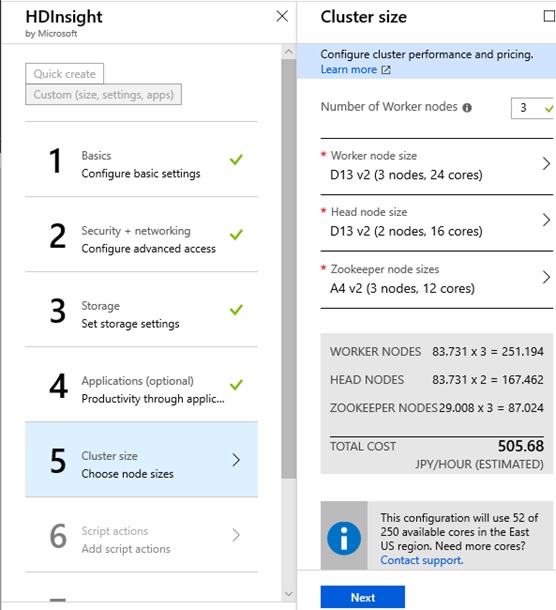Click the scrollbar up arrow in the HDInsight blade

point(289,51)
